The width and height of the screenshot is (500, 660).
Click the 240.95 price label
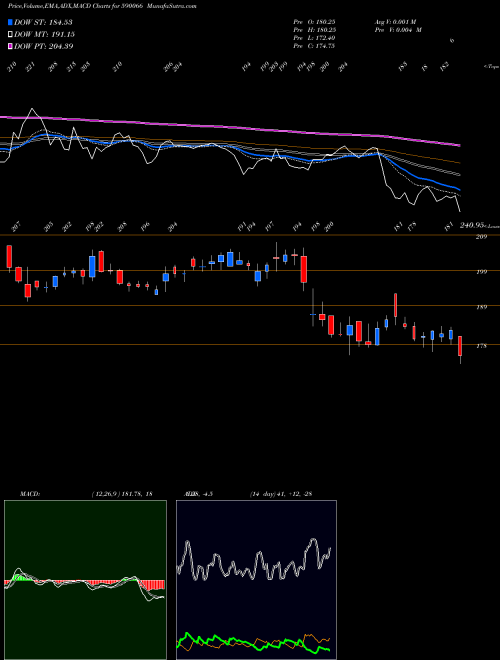tap(473, 226)
